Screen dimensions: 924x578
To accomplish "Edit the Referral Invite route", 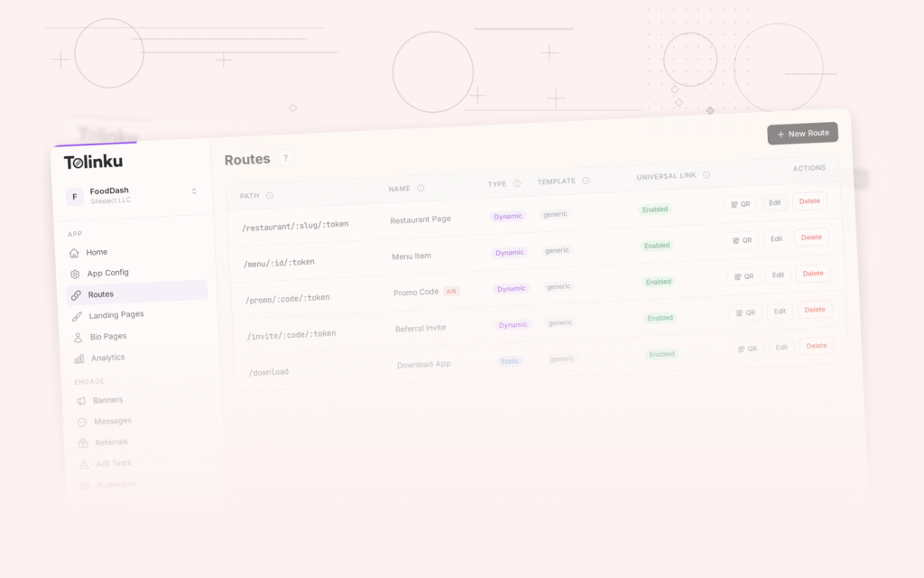I will click(780, 311).
